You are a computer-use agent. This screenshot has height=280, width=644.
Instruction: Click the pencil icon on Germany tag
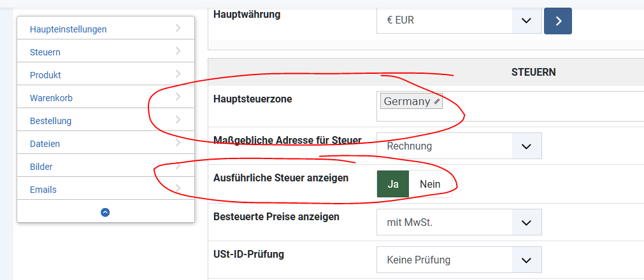point(437,102)
